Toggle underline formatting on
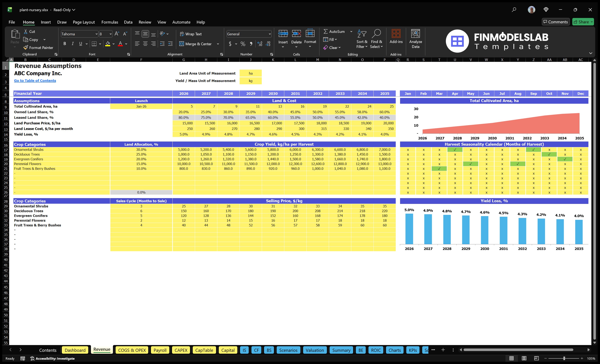 click(80, 44)
